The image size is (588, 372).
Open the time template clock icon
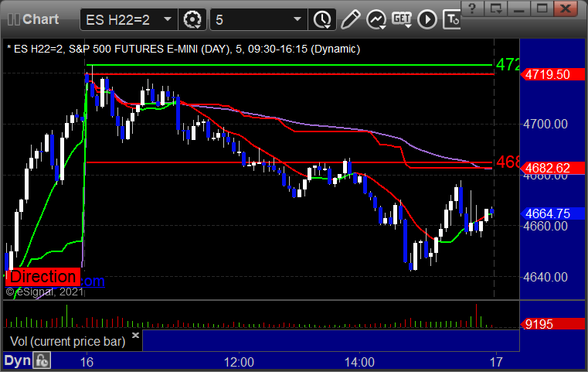(x=322, y=19)
